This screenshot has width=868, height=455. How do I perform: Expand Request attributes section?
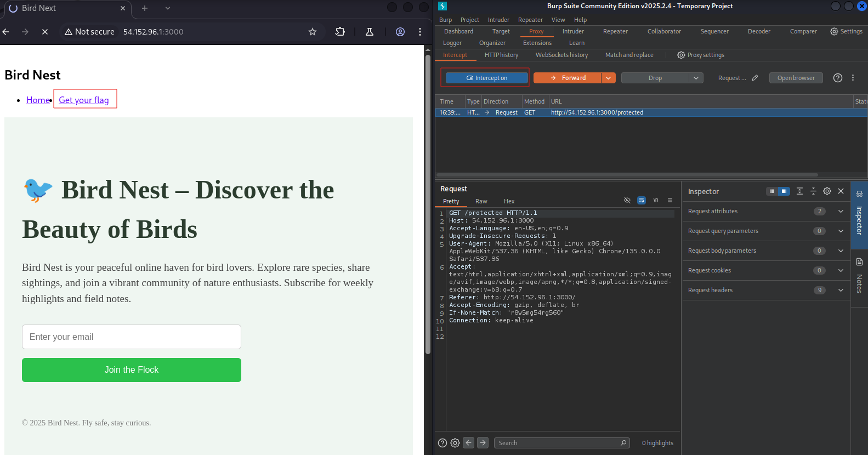tap(766, 211)
